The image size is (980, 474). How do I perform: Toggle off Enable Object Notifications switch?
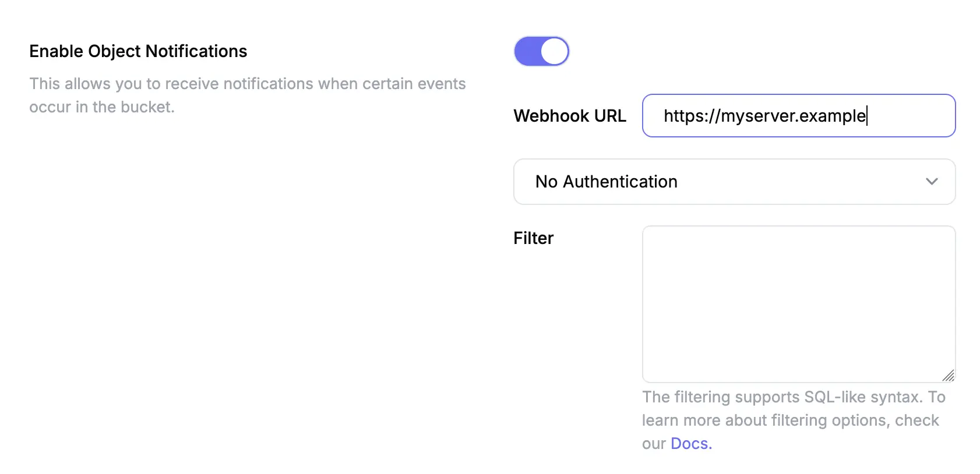tap(541, 51)
